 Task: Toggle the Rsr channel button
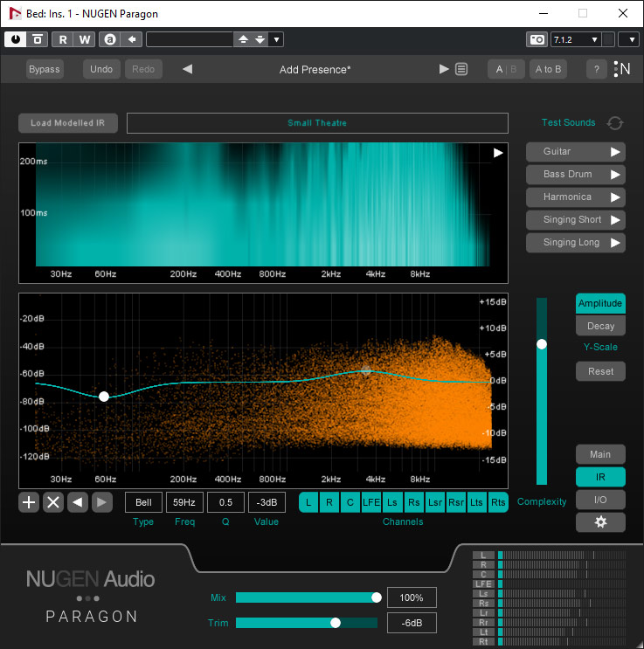click(x=456, y=502)
